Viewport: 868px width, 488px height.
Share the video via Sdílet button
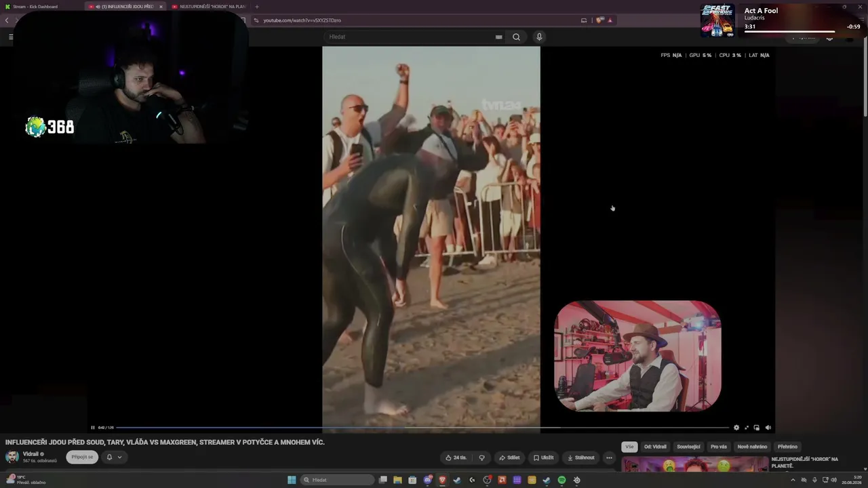point(509,457)
